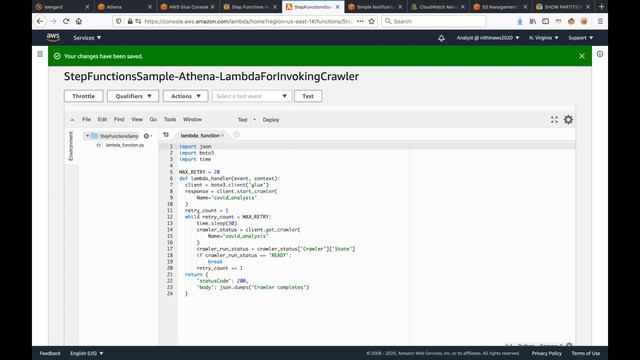Open the info panel icon
Image resolution: width=640 pixels, height=360 pixels.
[600, 54]
